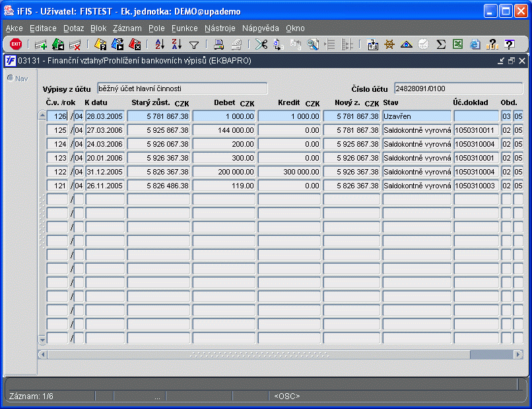532x409 pixels.
Task: Click the horizontal scrollbar right arrow
Action: (518, 354)
